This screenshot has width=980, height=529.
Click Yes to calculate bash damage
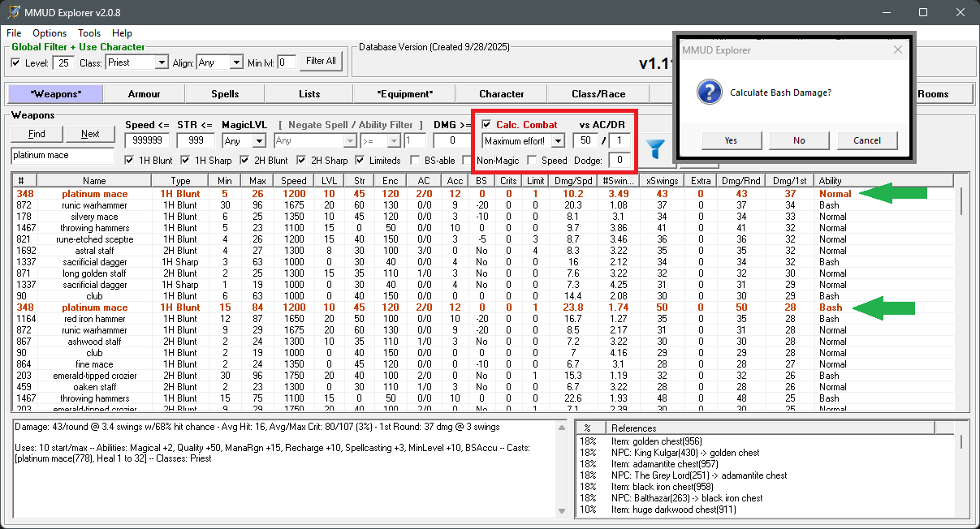[x=731, y=140]
